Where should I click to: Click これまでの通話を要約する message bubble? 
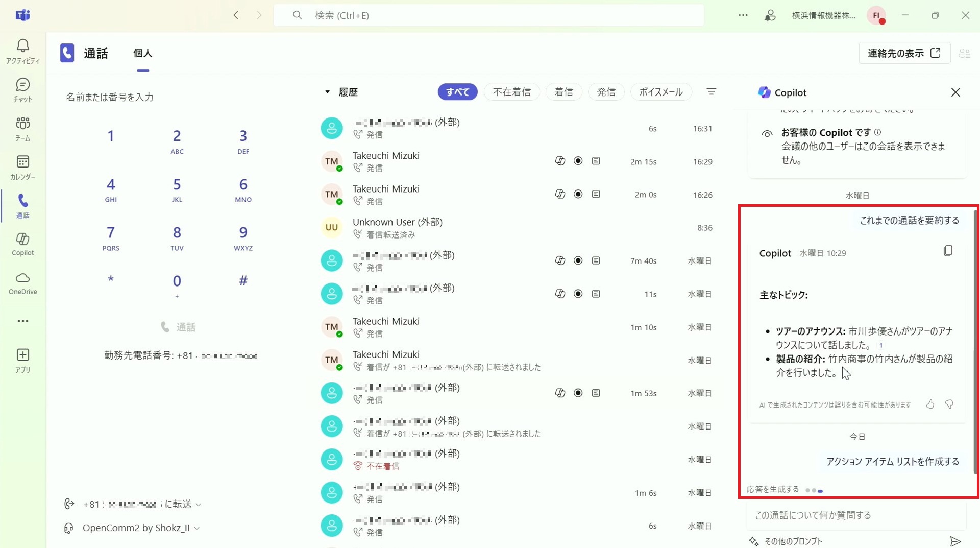tap(909, 221)
